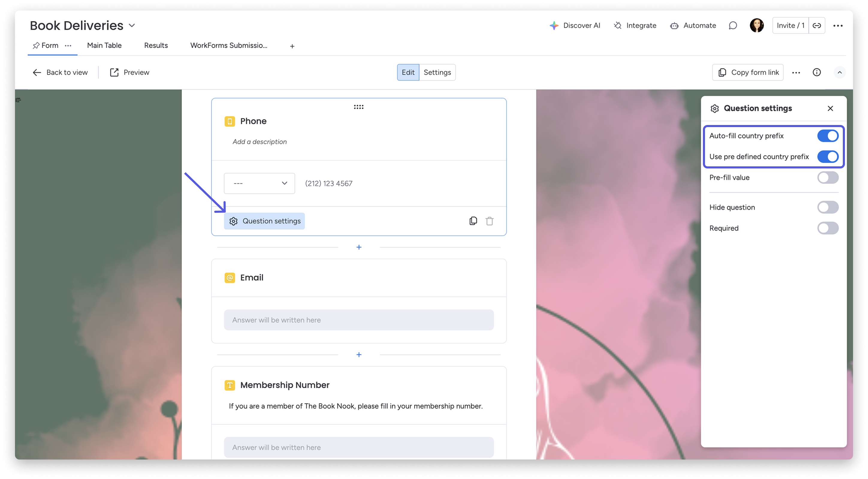This screenshot has width=868, height=479.
Task: Switch to WorkForms Submissio... tab
Action: 228,46
